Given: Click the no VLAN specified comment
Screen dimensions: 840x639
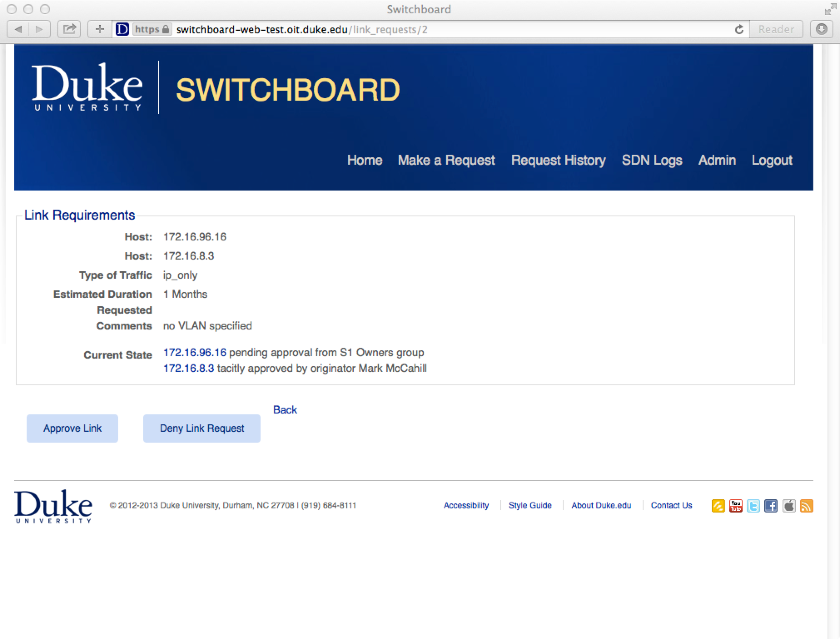Looking at the screenshot, I should [207, 326].
